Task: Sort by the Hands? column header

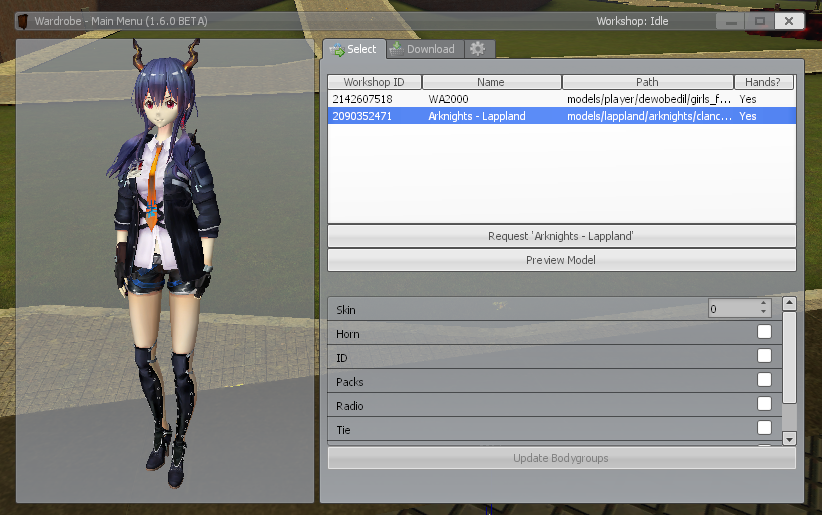Action: pos(763,82)
